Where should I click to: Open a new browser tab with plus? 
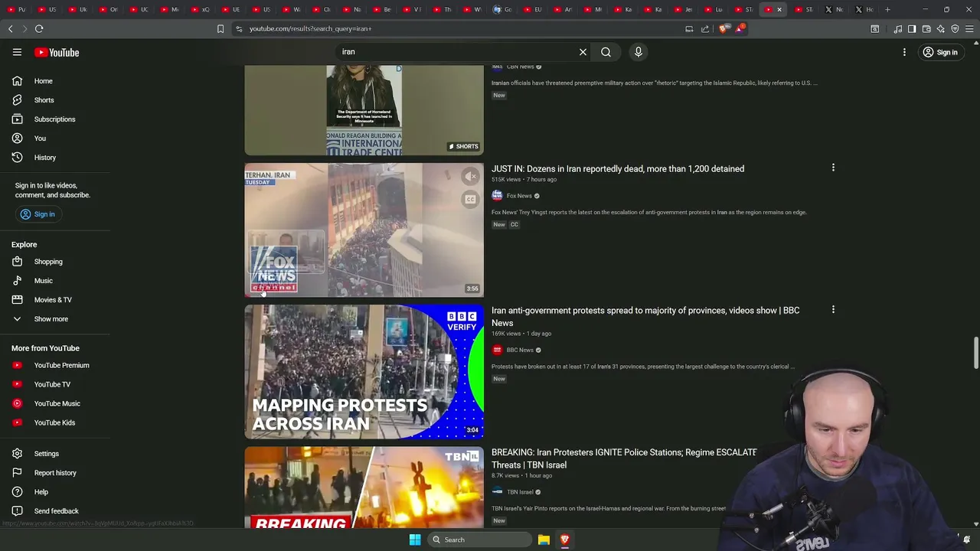(x=887, y=9)
